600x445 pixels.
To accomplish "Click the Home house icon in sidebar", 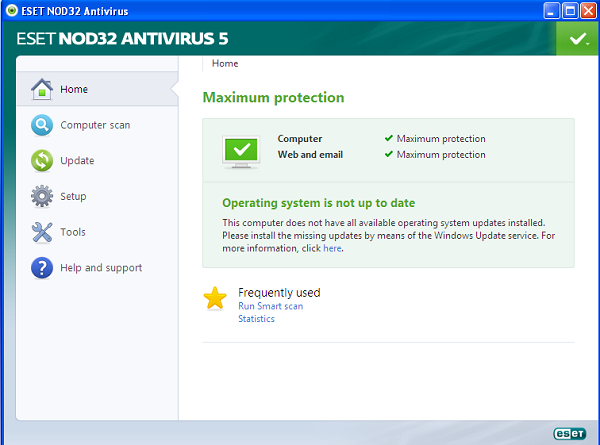I will click(42, 89).
